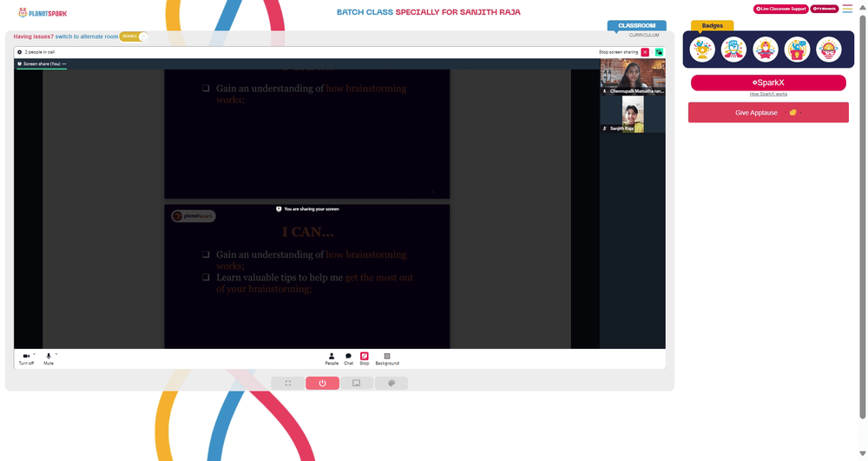
Task: Click the color palette button
Action: pyautogui.click(x=391, y=383)
